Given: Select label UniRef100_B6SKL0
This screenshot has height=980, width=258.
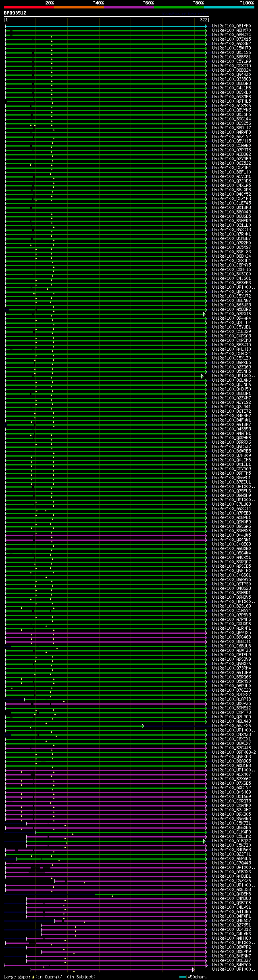Looking at the screenshot, I should coord(231,93).
